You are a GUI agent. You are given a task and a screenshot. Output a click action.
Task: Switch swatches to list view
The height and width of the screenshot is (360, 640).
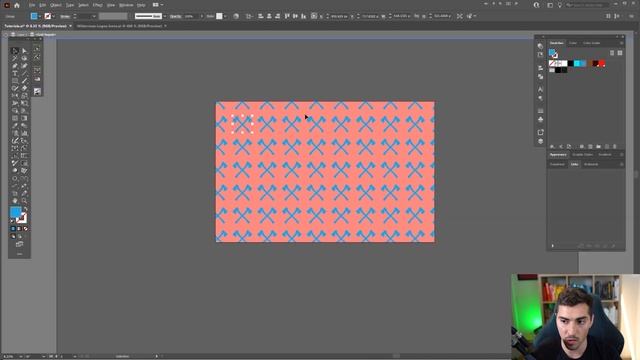pyautogui.click(x=612, y=53)
